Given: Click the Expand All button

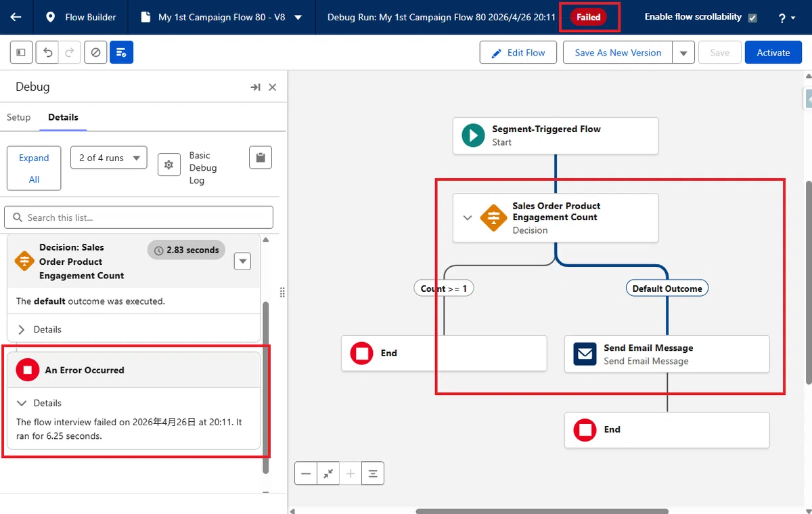Looking at the screenshot, I should point(34,169).
